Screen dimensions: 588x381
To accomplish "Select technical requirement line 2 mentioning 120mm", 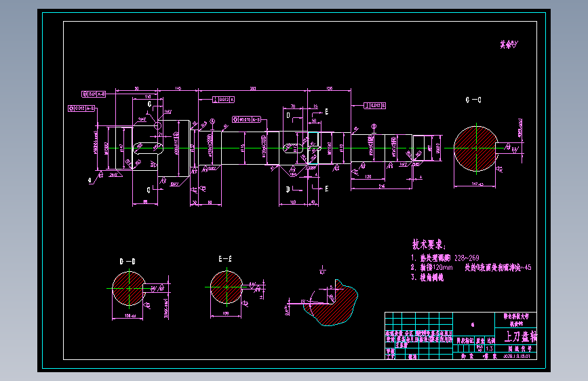I will click(x=471, y=267).
